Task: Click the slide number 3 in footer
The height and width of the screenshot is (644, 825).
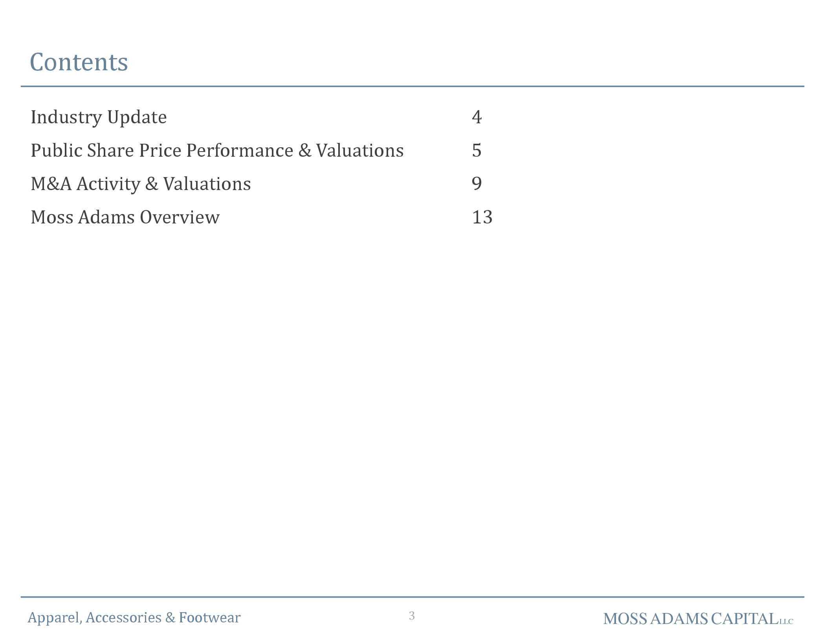Action: point(412,616)
